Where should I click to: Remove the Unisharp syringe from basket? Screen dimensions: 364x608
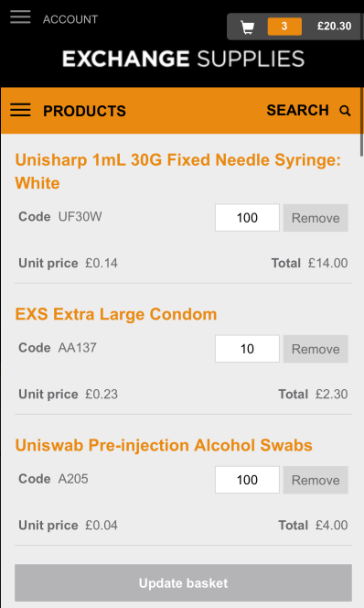point(316,218)
